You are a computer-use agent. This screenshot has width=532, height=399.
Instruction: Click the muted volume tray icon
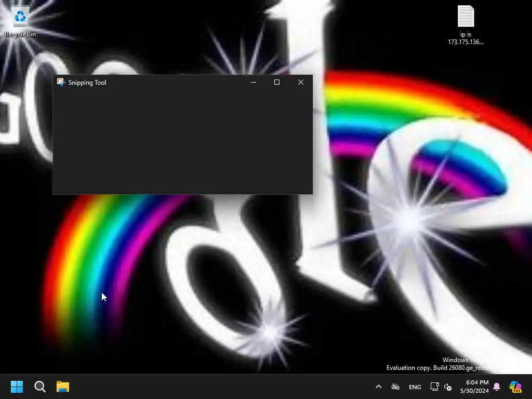pyautogui.click(x=448, y=387)
